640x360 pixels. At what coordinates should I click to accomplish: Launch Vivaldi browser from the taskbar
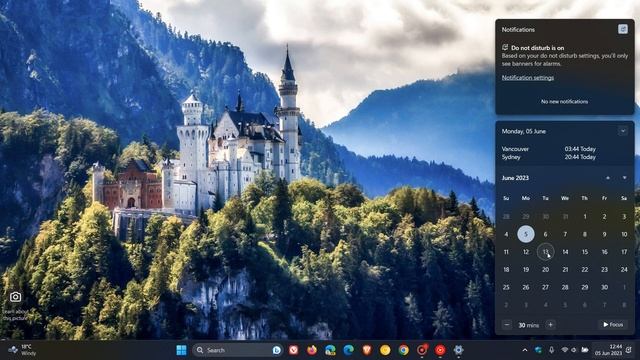pos(293,350)
